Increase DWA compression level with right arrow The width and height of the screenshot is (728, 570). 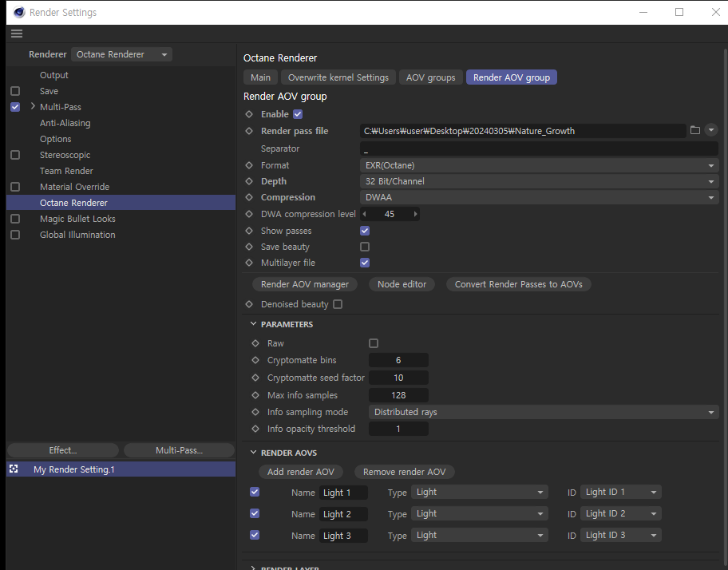pyautogui.click(x=415, y=214)
